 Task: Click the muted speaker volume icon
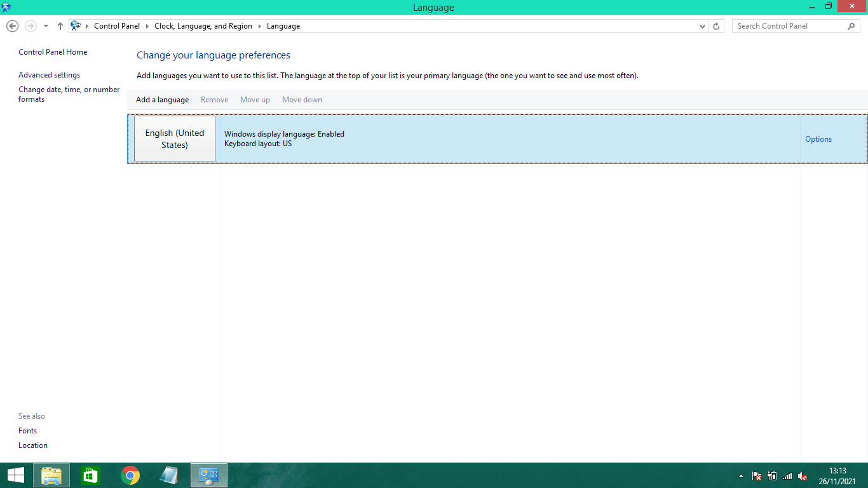click(x=803, y=476)
